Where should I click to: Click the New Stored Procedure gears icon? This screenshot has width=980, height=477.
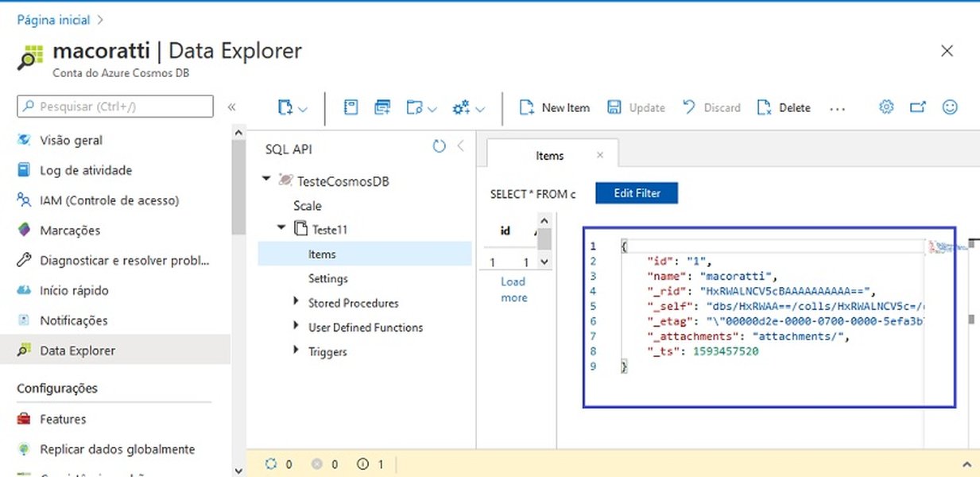coord(460,107)
